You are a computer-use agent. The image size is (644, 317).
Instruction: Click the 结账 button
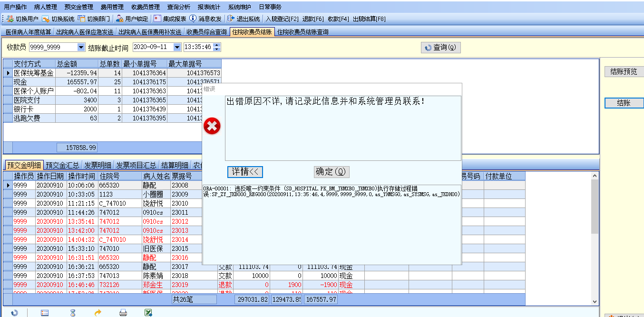624,103
